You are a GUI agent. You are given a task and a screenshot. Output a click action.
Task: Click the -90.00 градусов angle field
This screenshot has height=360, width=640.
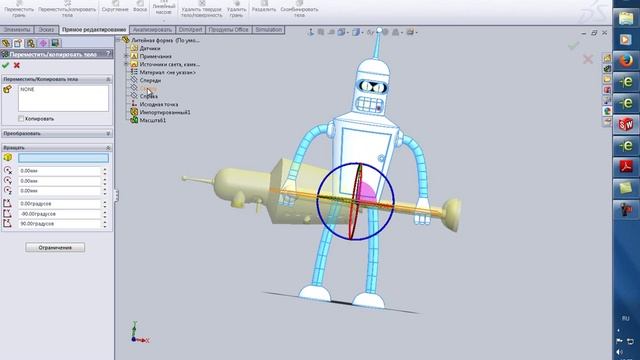pos(60,213)
